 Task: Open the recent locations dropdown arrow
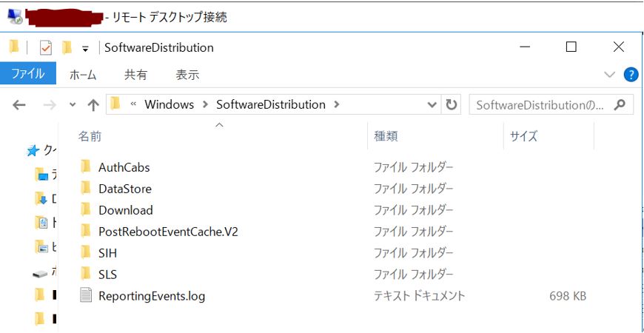[73, 105]
